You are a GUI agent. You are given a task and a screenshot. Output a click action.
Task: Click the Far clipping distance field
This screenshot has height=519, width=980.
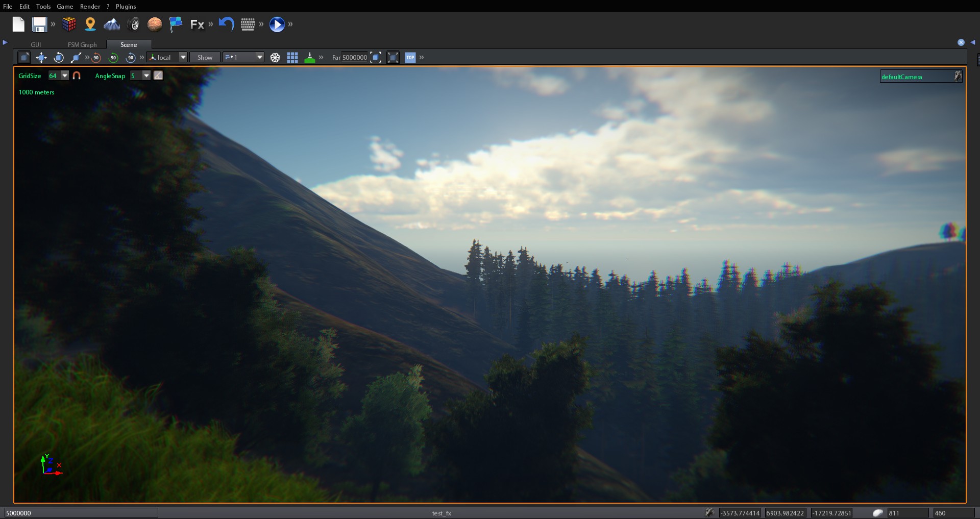[x=356, y=58]
